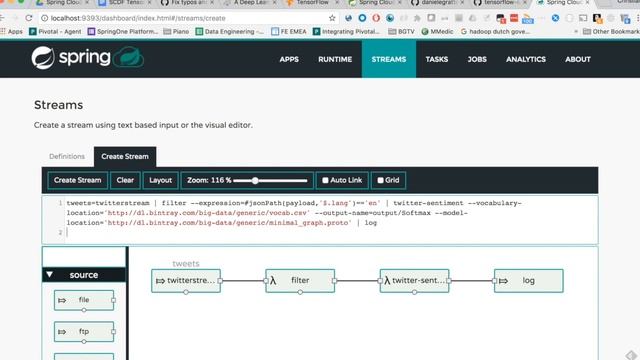Click the tap port below twitter-sentiment node
This screenshot has width=640, height=360.
[414, 292]
